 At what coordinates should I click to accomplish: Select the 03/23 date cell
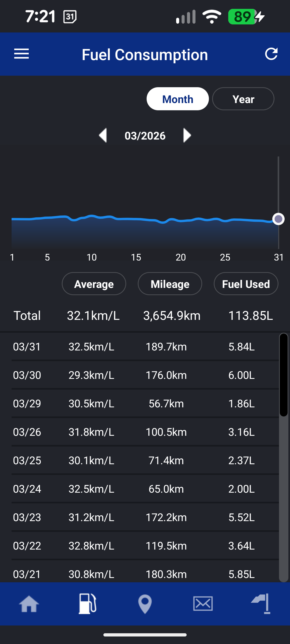pos(27,517)
